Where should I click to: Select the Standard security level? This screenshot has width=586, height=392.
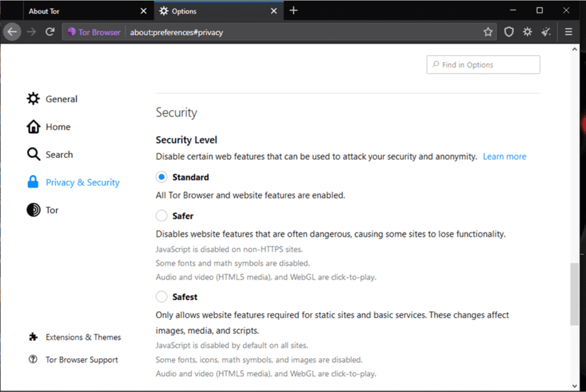pos(161,177)
